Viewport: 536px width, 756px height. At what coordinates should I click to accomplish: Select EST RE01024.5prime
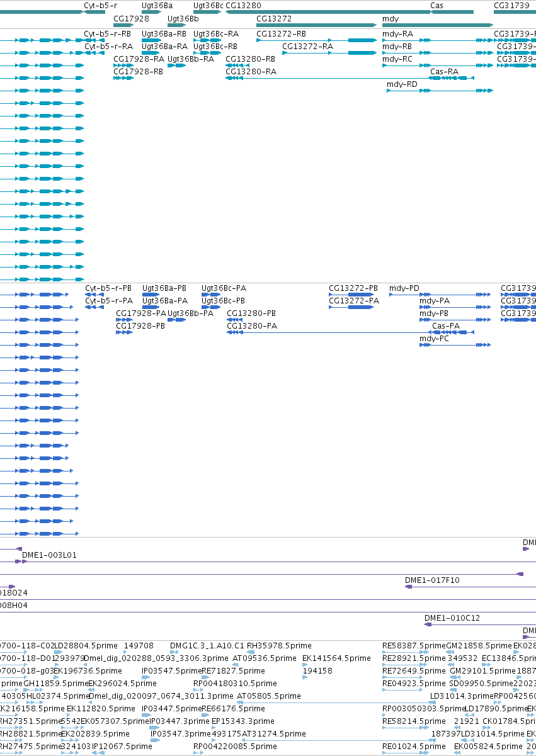414,747
